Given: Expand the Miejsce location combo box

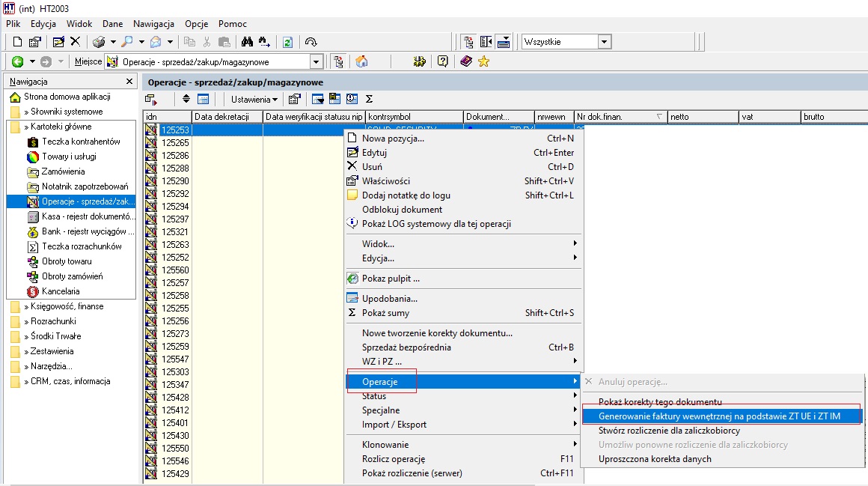Looking at the screenshot, I should (x=317, y=61).
